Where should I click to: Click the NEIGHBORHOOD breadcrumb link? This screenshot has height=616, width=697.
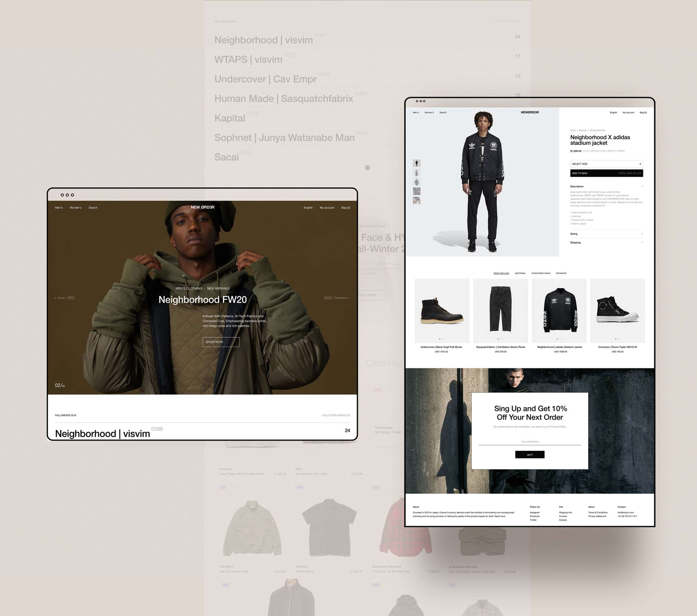pos(597,131)
